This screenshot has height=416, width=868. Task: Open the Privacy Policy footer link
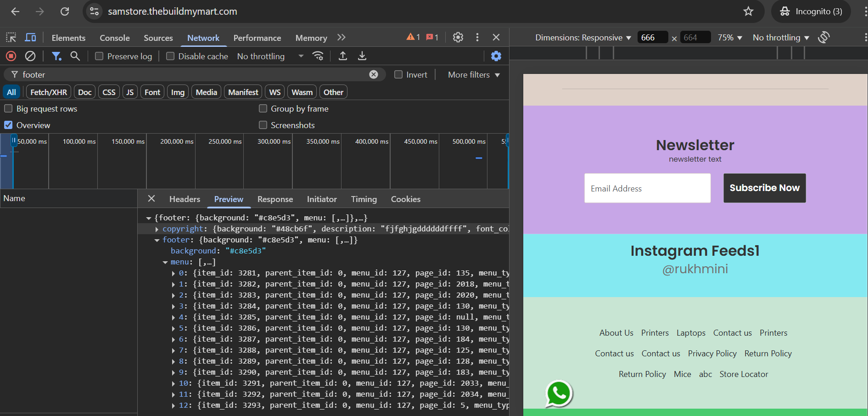tap(712, 353)
